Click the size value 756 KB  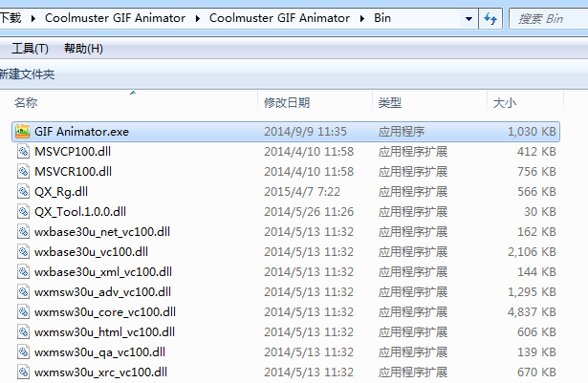tap(536, 172)
